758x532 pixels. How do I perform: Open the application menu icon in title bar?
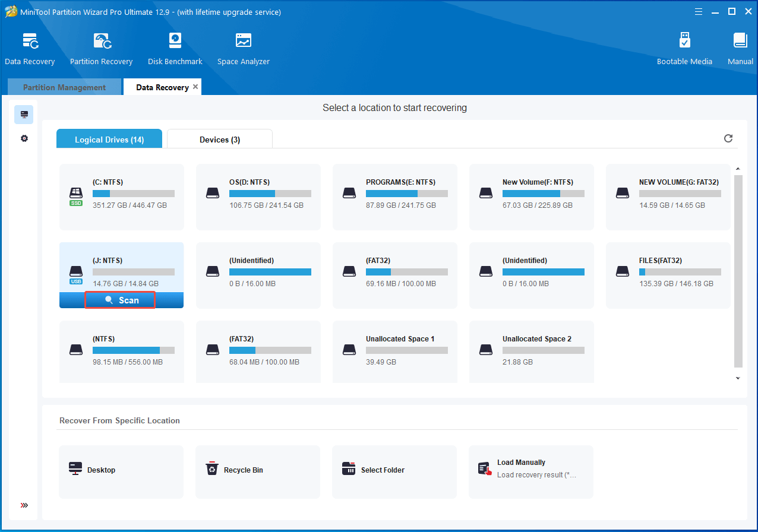point(699,11)
